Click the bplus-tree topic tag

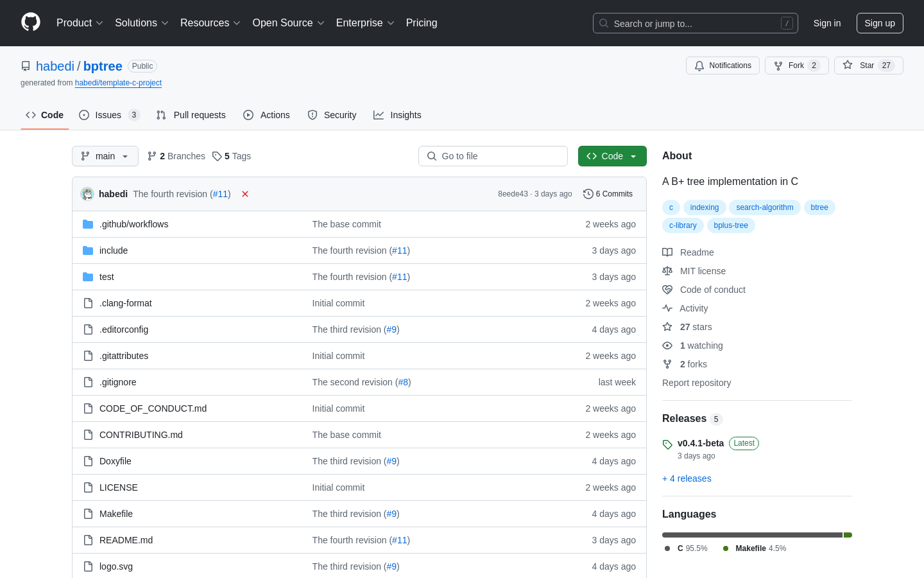(731, 225)
